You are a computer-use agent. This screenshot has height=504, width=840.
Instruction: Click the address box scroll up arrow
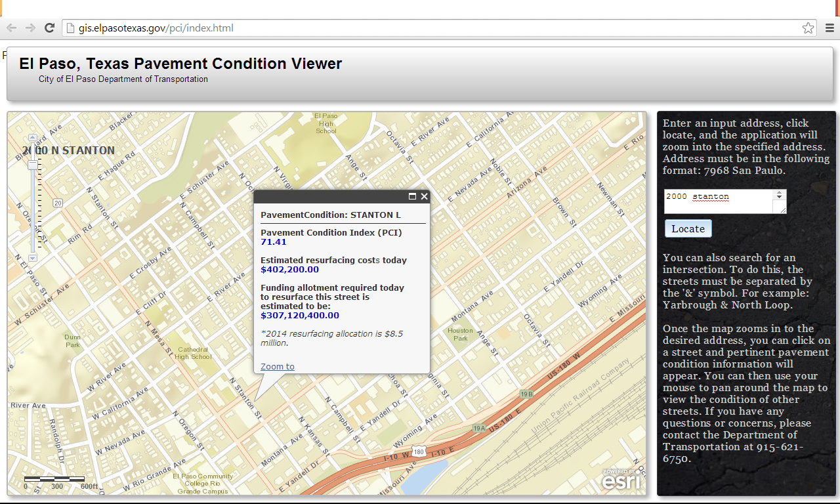[x=780, y=194]
